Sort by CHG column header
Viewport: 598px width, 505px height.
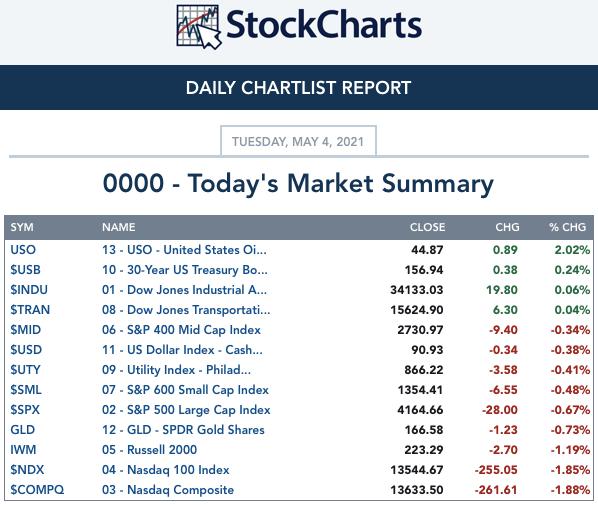click(507, 227)
